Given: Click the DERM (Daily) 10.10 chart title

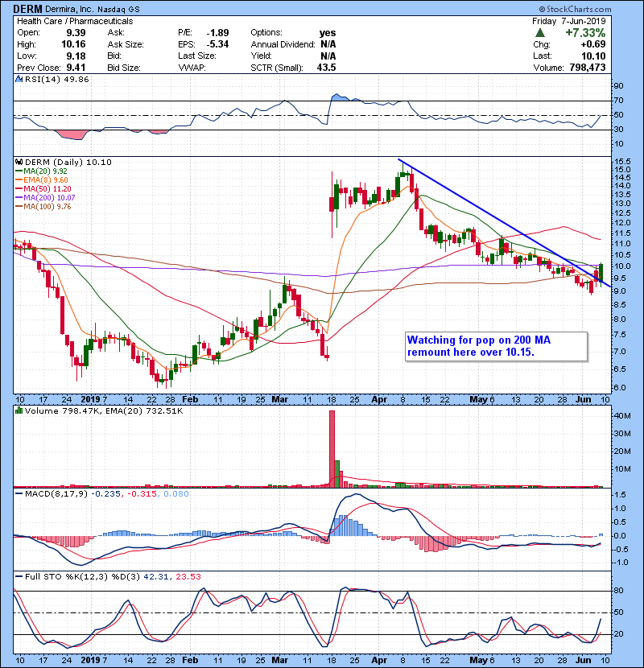Looking at the screenshot, I should click(x=68, y=162).
